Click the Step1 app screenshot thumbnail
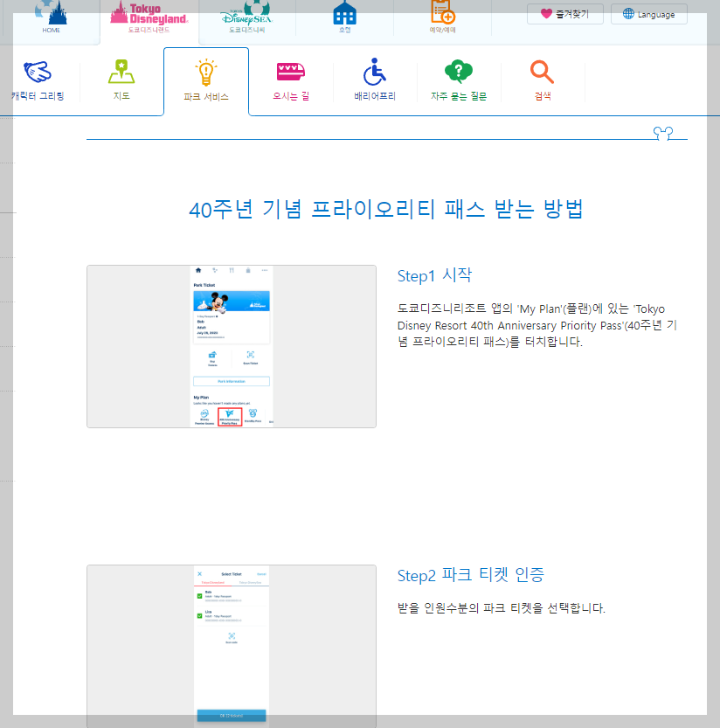Screen dimensions: 720x728 232,346
